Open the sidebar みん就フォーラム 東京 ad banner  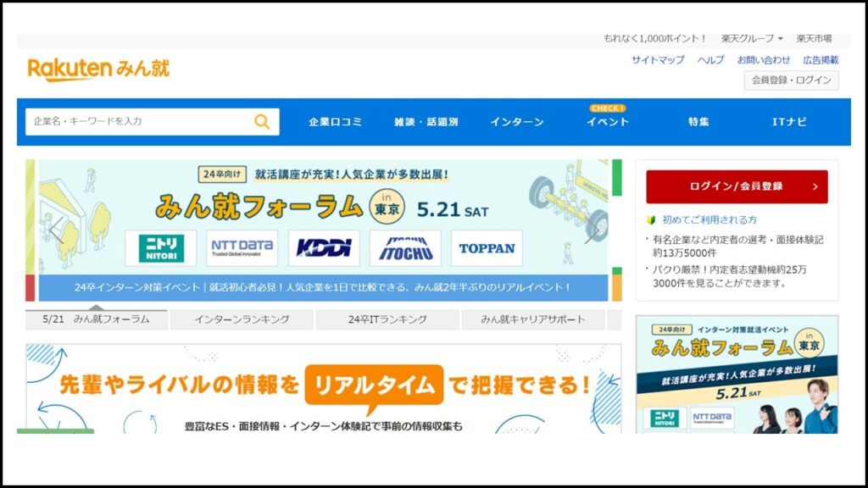(737, 374)
